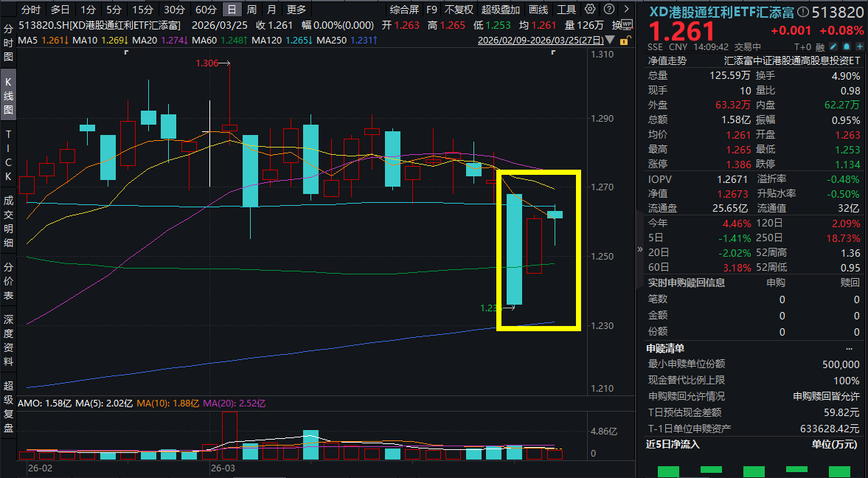Click the tallest volume bar in the volume panel
The height and width of the screenshot is (478, 868).
click(x=229, y=435)
